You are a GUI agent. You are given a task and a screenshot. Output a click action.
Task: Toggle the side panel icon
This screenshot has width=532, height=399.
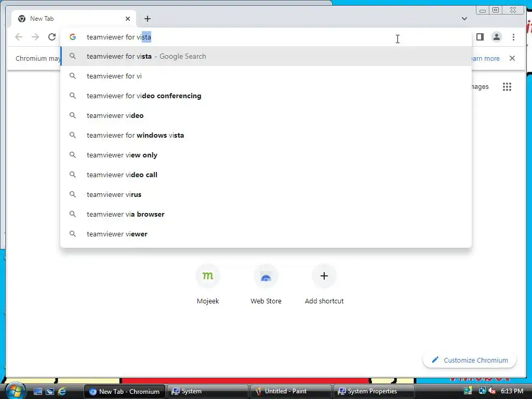point(480,37)
